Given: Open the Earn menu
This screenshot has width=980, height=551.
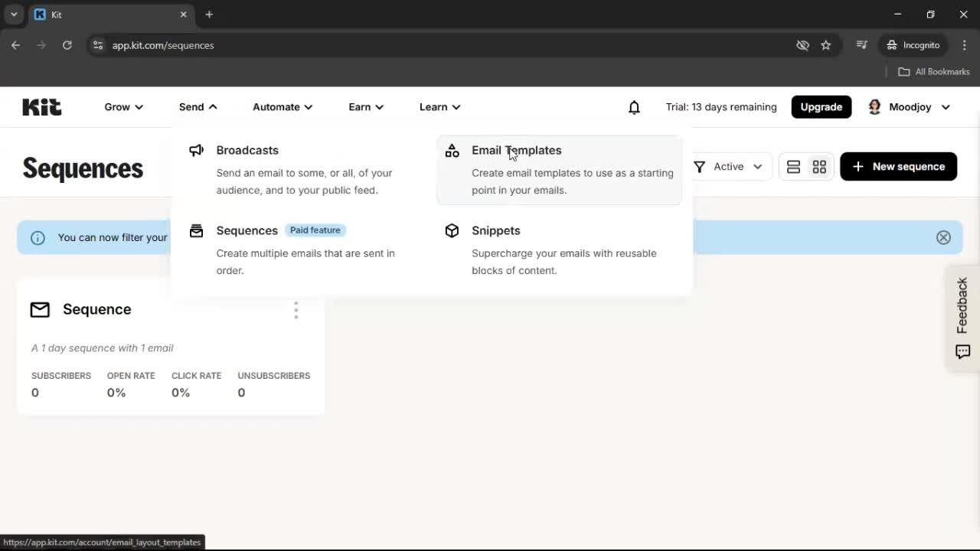Looking at the screenshot, I should pos(365,107).
